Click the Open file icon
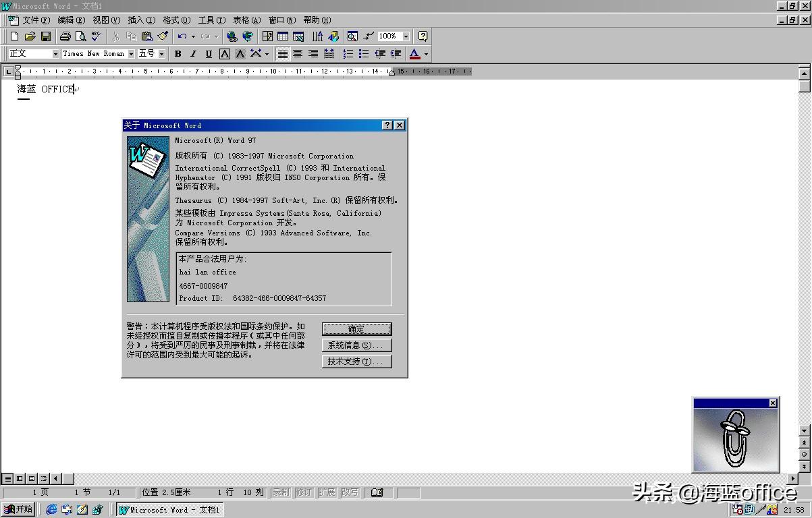The width and height of the screenshot is (812, 518). [30, 36]
